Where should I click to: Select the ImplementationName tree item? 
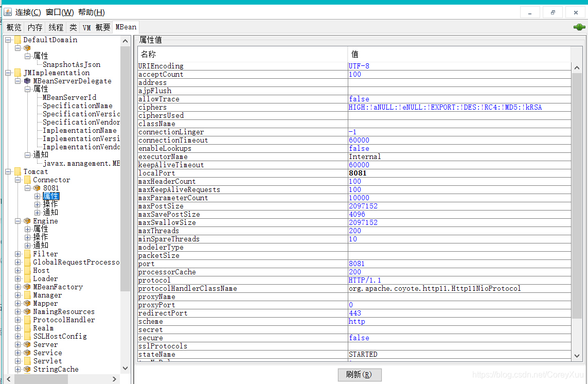80,131
